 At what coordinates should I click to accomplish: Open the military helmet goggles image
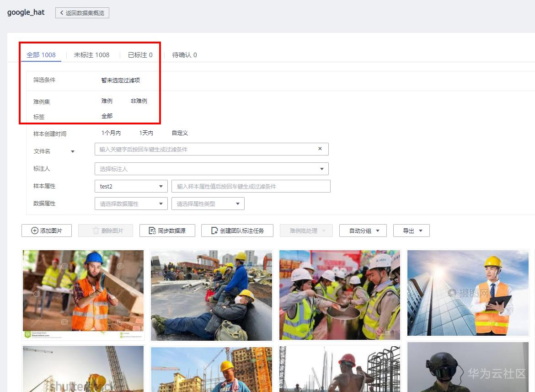468,367
